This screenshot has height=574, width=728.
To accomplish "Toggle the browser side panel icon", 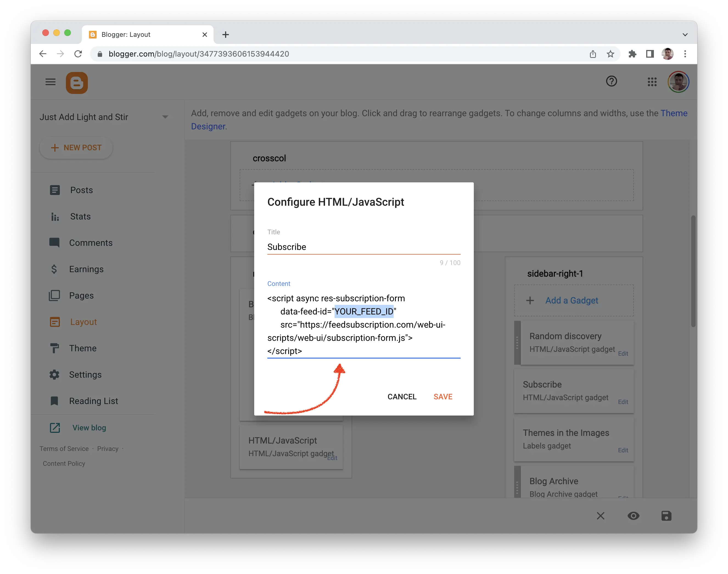I will (x=650, y=54).
